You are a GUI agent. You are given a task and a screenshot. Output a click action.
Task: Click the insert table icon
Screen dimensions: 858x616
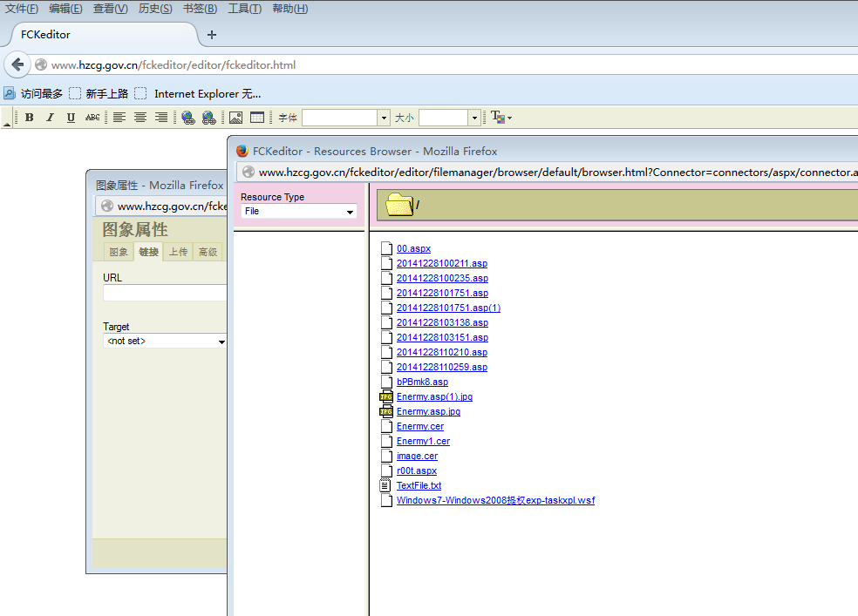point(256,118)
